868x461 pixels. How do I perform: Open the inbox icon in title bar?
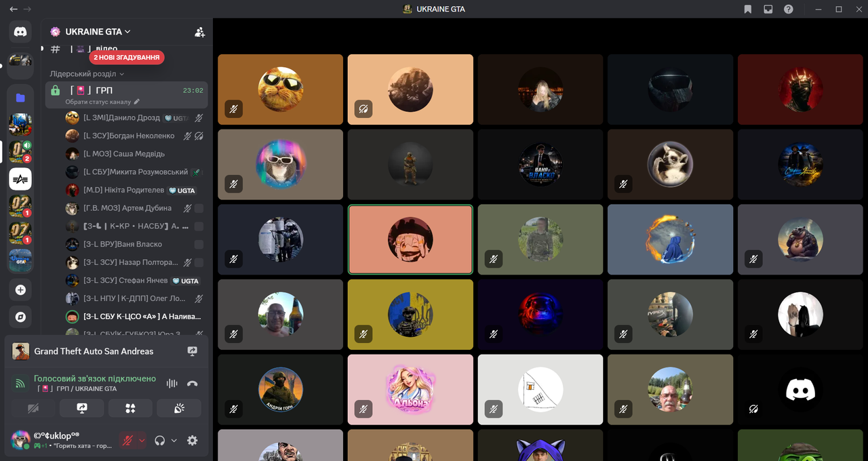click(x=768, y=9)
